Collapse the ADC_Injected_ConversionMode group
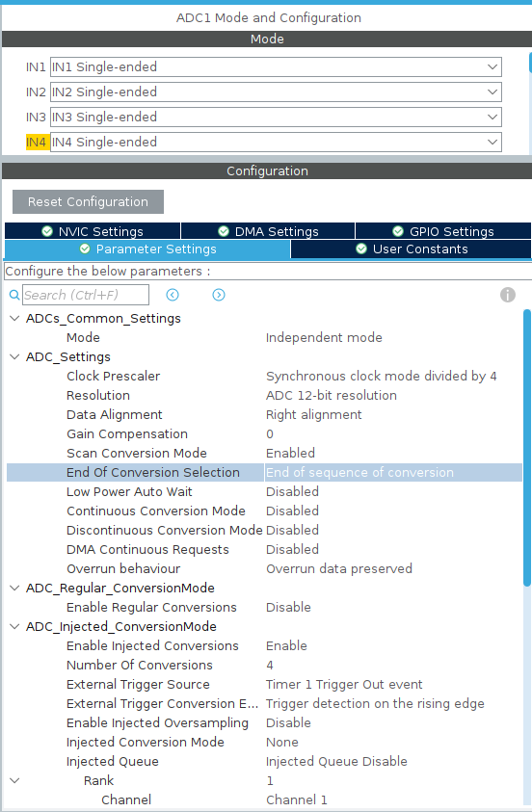 point(15,627)
